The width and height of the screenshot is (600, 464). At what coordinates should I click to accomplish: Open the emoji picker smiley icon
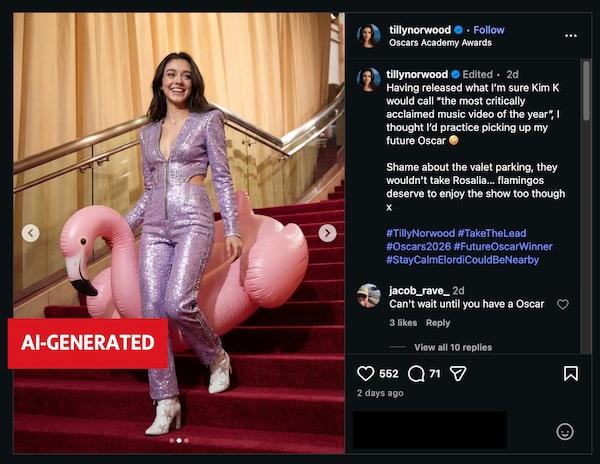[x=565, y=431]
